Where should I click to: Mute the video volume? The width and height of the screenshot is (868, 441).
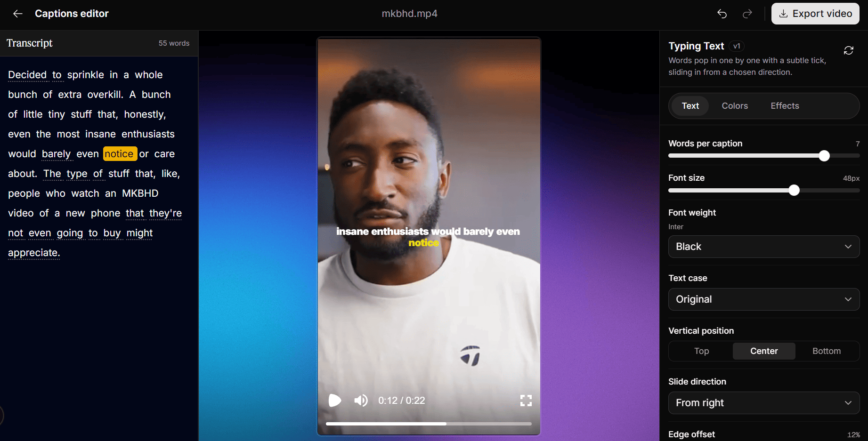[361, 401]
